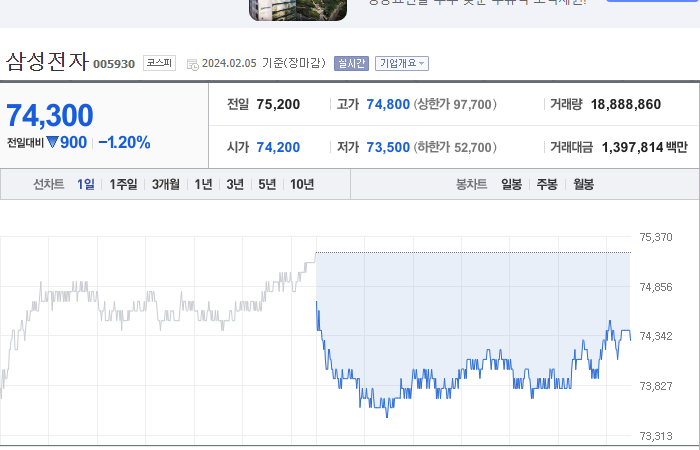Viewport: 700px width, 450px height.
Task: Click the 고가 value 74,800
Action: [x=388, y=104]
